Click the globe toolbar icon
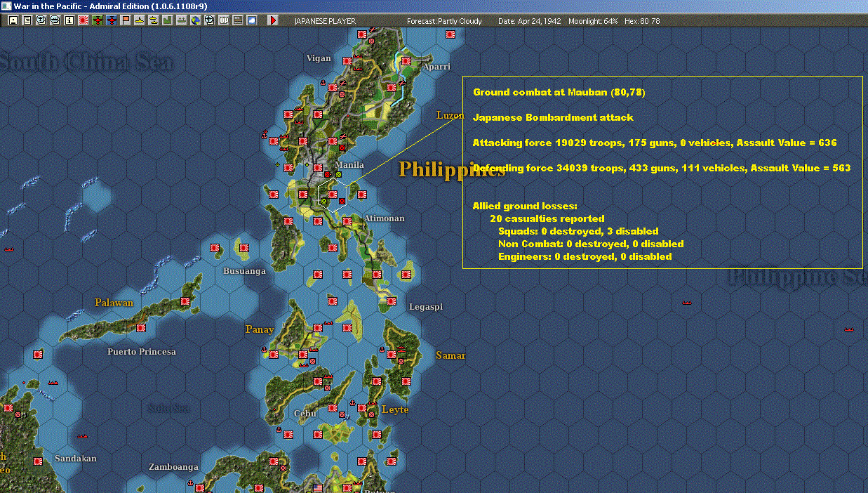The image size is (868, 493). (195, 20)
